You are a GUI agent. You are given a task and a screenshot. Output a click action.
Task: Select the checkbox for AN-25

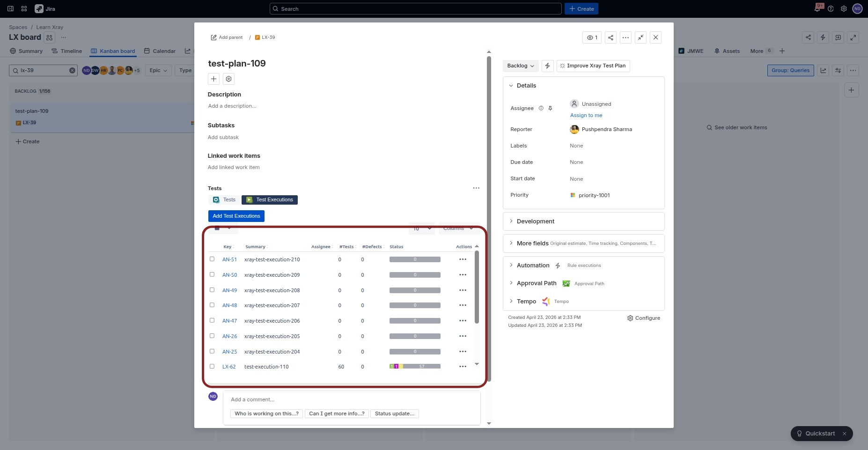click(212, 351)
